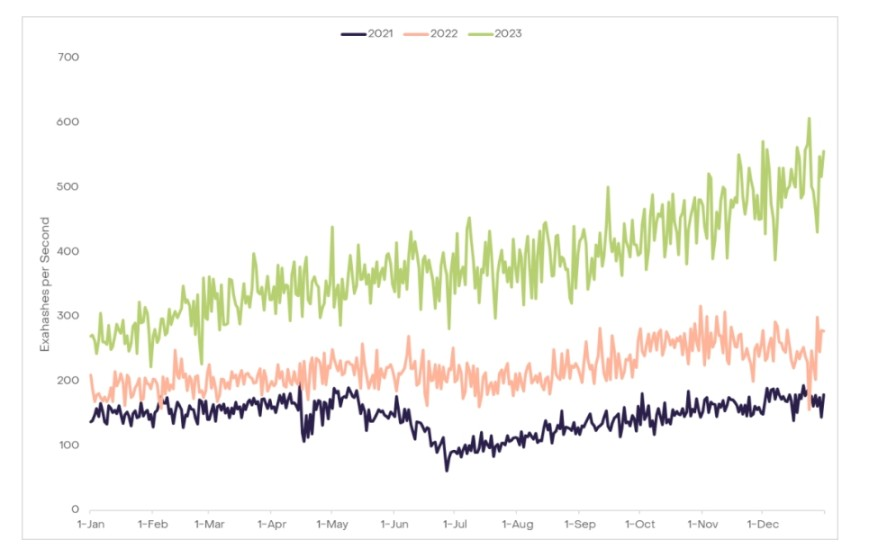Click the 0 y-axis value

[75, 509]
